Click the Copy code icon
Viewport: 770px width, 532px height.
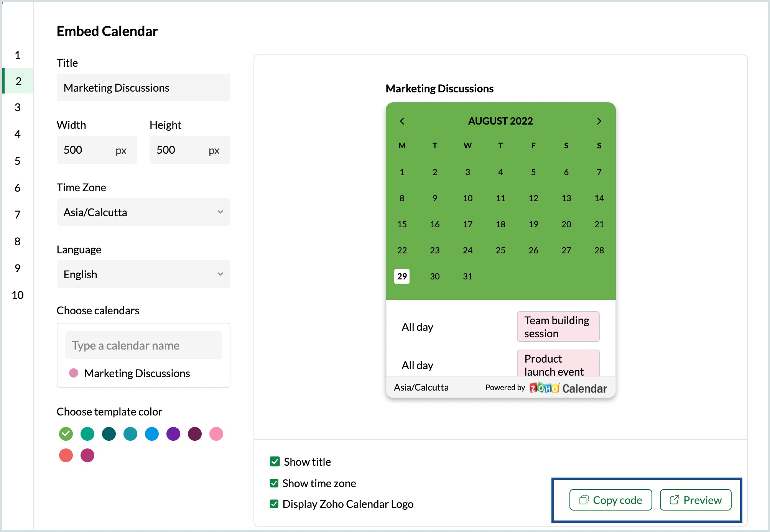coord(584,500)
